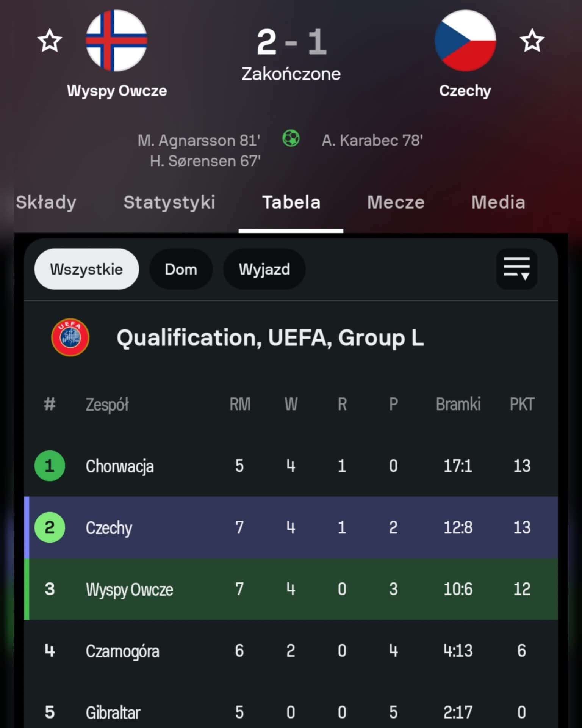Open Chorwacja team row

[x=120, y=466]
